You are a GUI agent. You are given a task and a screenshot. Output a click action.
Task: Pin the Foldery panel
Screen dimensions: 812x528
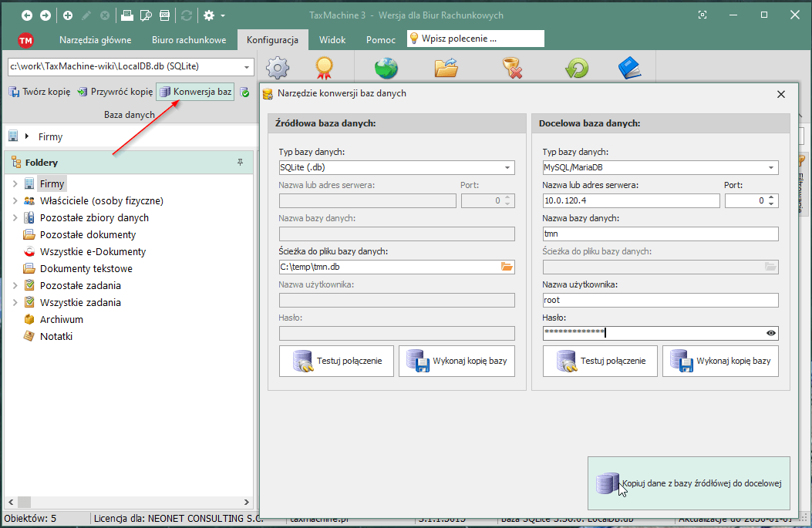[x=240, y=163]
